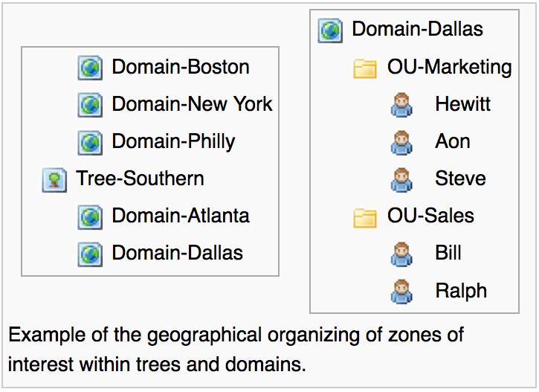This screenshot has width=539, height=392.
Task: Click the globe icon beside Domain-Boston
Action: coord(90,68)
